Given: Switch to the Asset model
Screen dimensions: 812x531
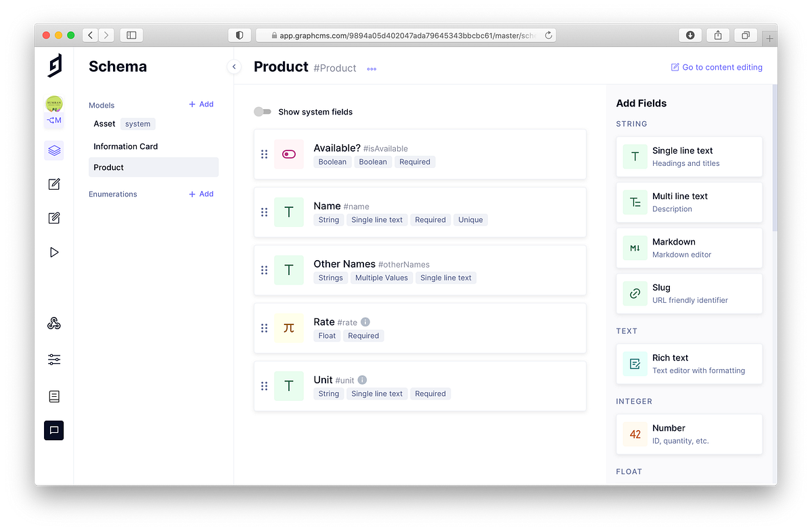Looking at the screenshot, I should click(x=104, y=123).
